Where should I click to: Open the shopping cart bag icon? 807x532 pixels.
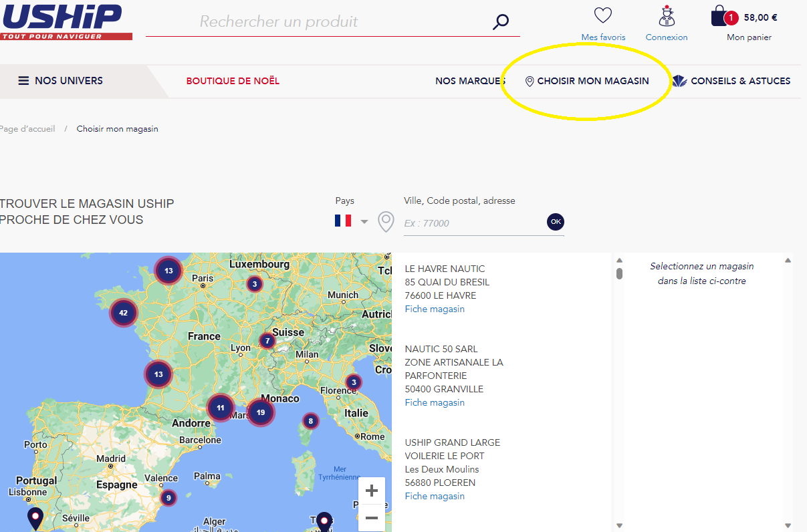[x=719, y=16]
